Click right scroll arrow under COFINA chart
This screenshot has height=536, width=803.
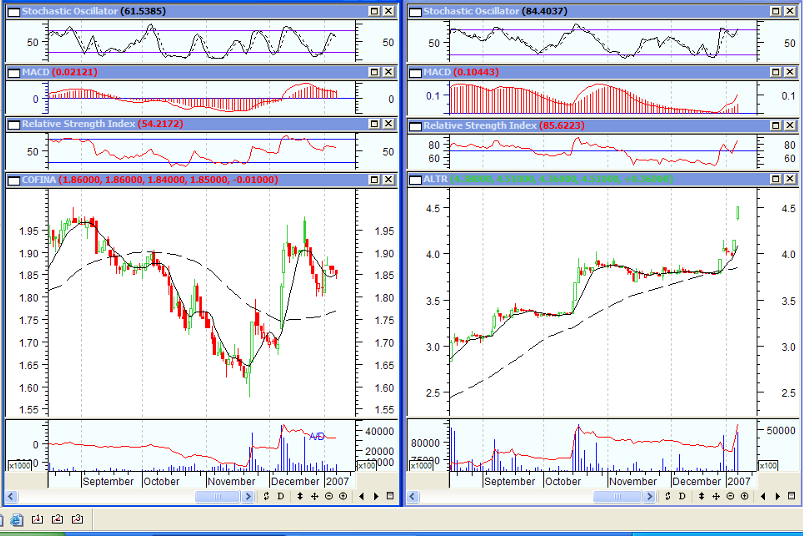point(248,497)
